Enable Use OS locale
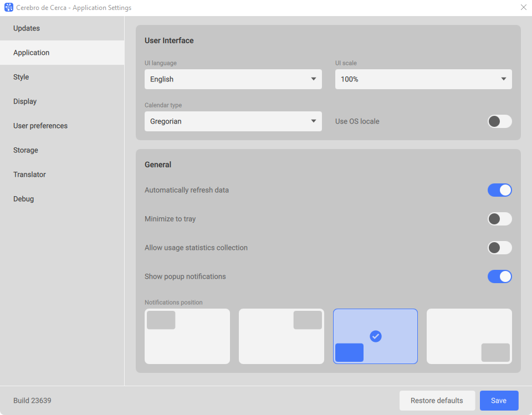Image resolution: width=532 pixels, height=415 pixels. tap(499, 121)
